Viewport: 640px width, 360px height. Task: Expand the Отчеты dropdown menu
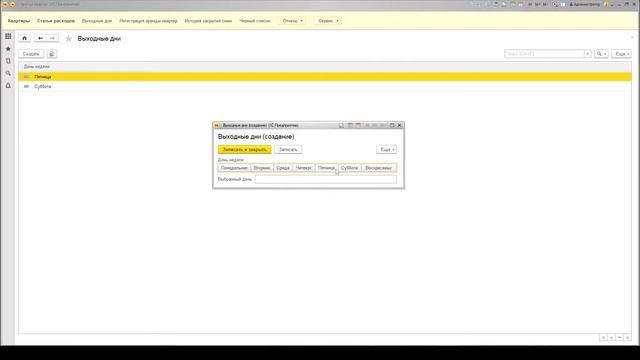(292, 21)
